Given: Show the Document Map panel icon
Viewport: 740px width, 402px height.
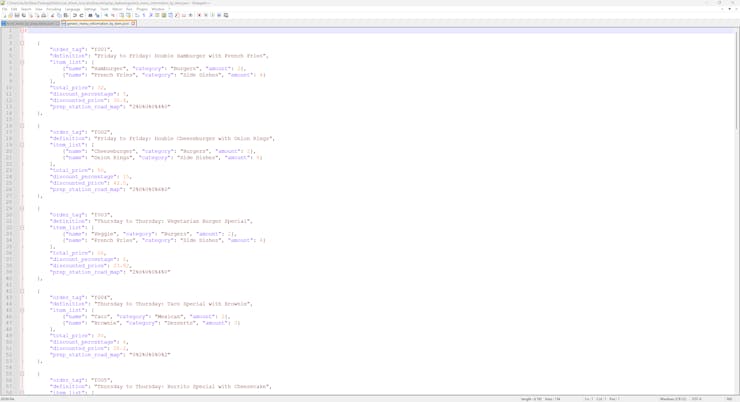Looking at the screenshot, I should [x=164, y=15].
